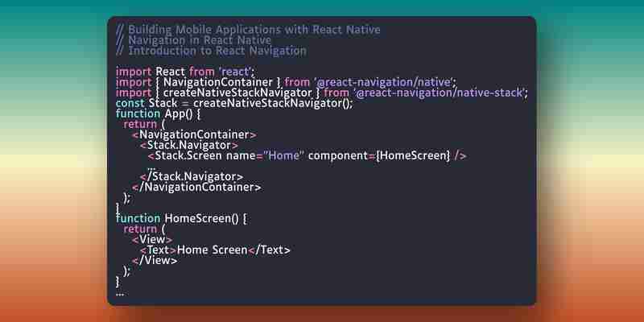Click the closing '</Stack.Navigator>' tag
644x322 pixels.
click(192, 177)
